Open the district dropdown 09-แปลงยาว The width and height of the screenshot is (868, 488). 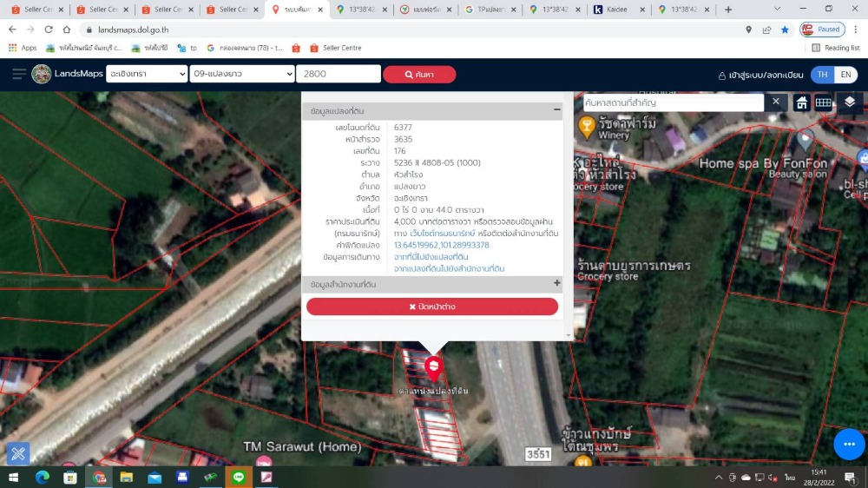(241, 74)
